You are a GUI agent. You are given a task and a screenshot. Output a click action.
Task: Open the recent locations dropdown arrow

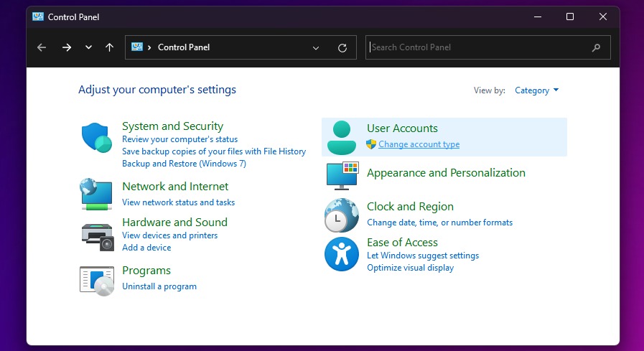pos(88,47)
